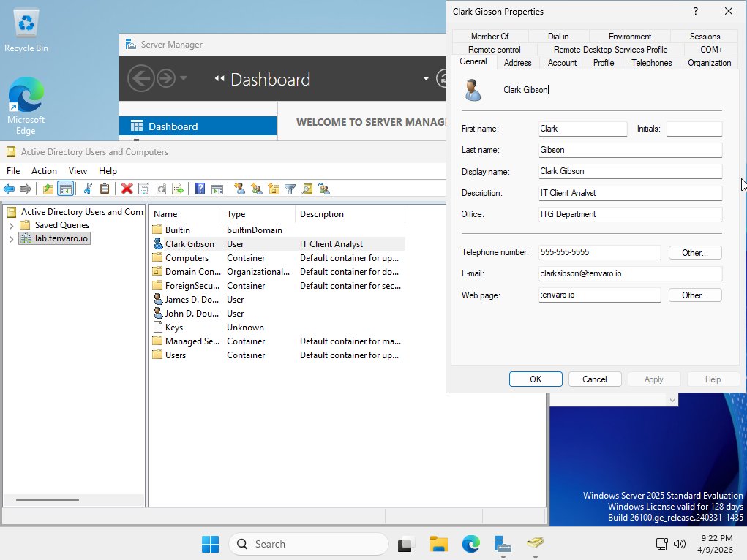The width and height of the screenshot is (747, 560).
Task: Open Filter options funnel icon
Action: pos(290,189)
